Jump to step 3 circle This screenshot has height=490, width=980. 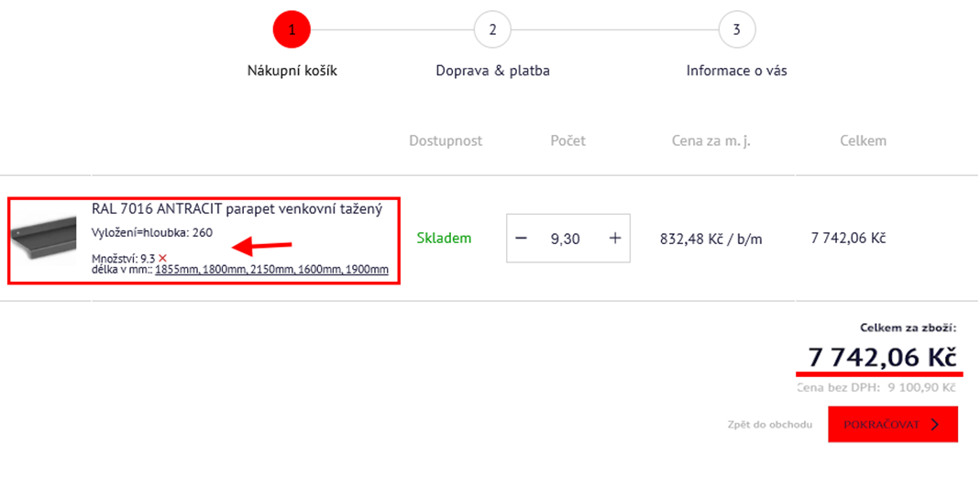736,29
